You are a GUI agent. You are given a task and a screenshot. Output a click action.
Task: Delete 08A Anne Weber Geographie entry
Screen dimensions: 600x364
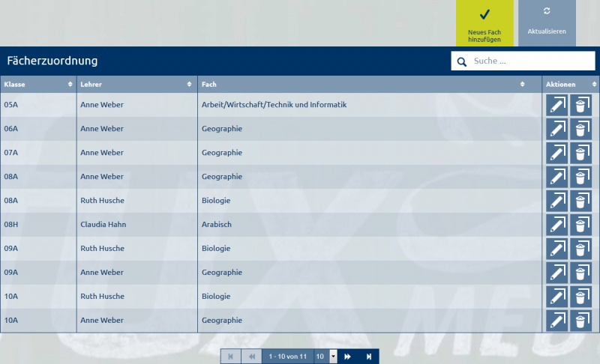pos(580,177)
